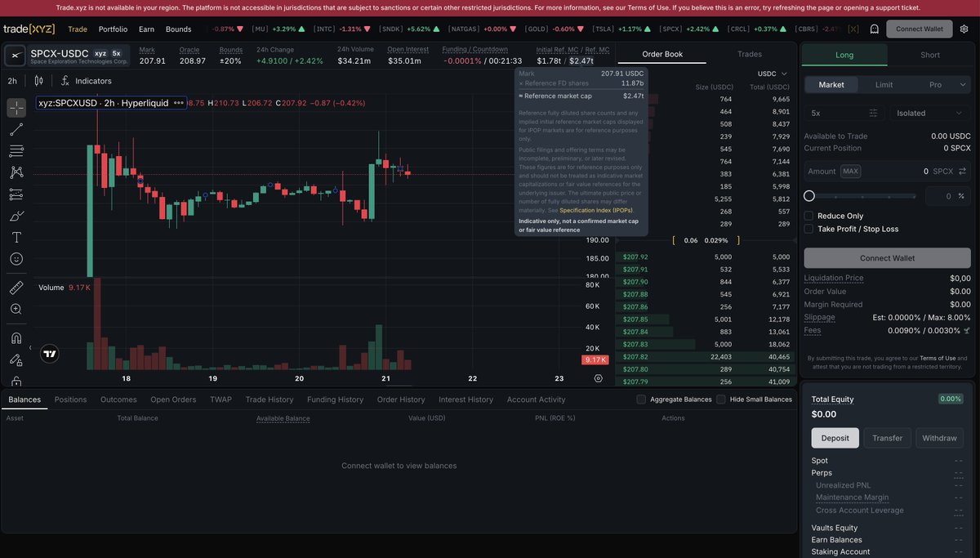Viewport: 980px width, 558px height.
Task: Click the Amount input field
Action: coord(888,172)
